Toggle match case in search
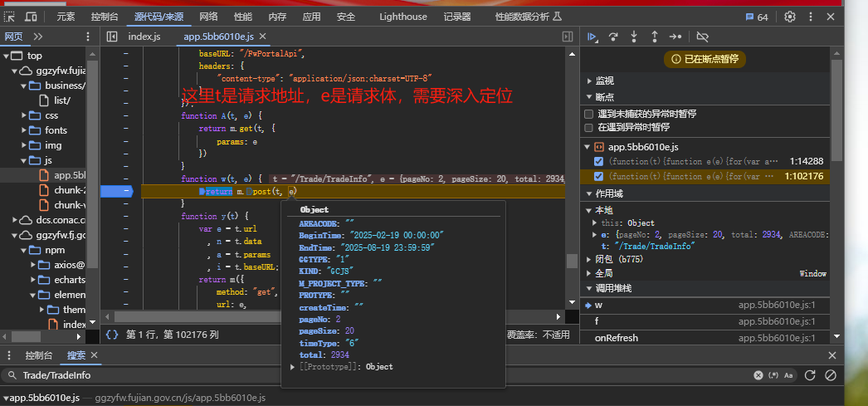This screenshot has width=868, height=406. click(789, 375)
